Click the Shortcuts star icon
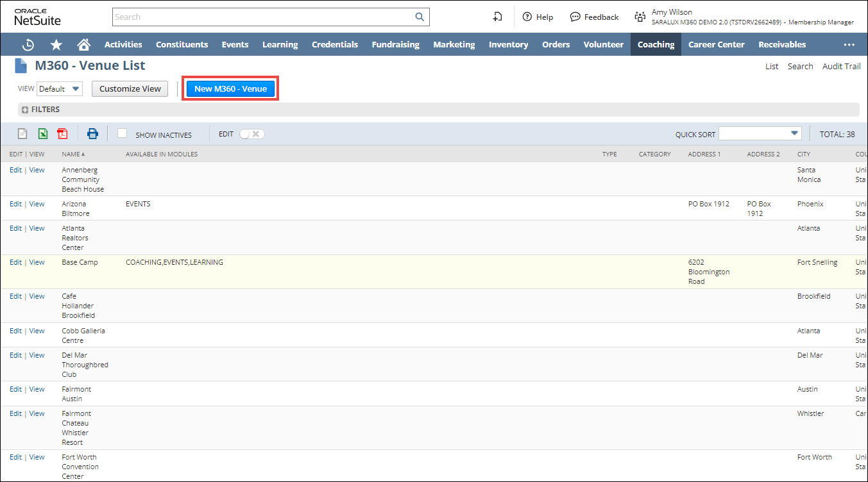868x482 pixels. 56,45
